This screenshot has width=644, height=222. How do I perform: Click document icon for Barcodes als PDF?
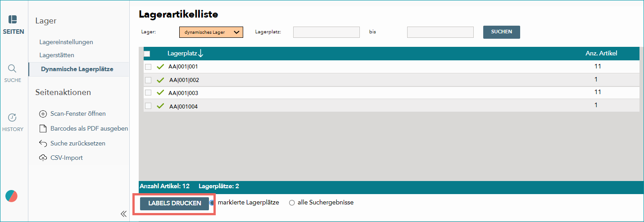pyautogui.click(x=43, y=129)
